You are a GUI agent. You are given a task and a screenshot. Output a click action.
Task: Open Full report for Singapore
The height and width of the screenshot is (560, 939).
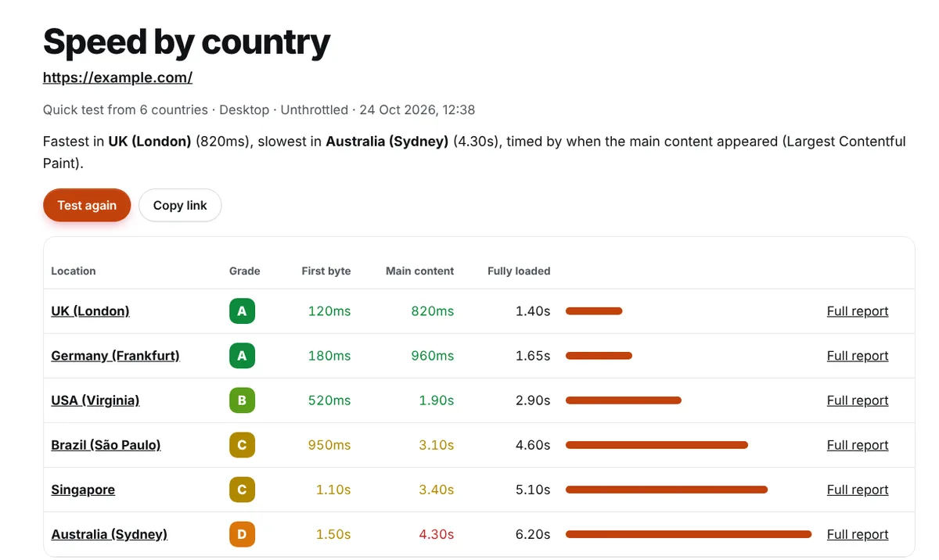(x=858, y=490)
